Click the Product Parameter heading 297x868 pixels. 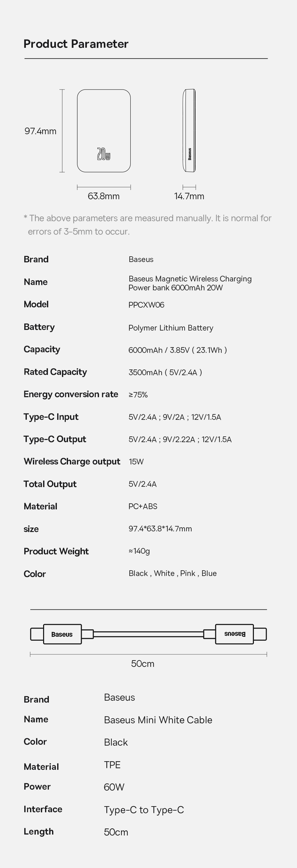76,44
